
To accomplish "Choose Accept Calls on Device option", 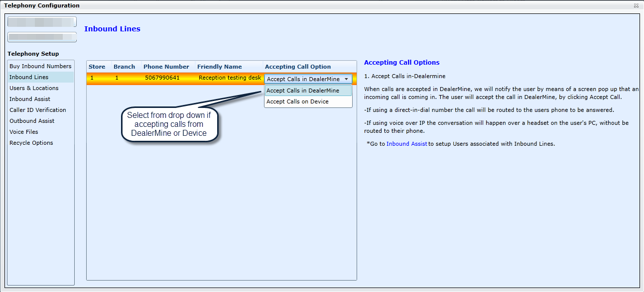I will pyautogui.click(x=297, y=101).
